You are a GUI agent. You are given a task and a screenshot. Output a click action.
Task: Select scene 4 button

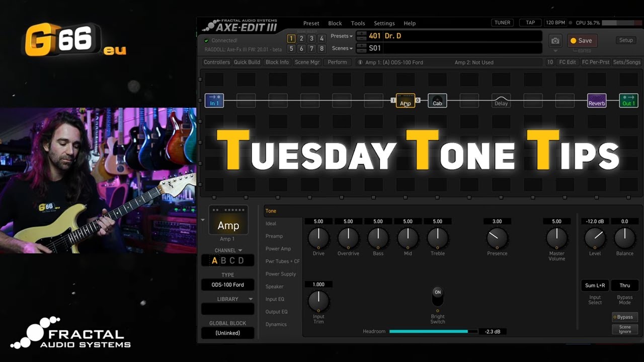(x=321, y=38)
